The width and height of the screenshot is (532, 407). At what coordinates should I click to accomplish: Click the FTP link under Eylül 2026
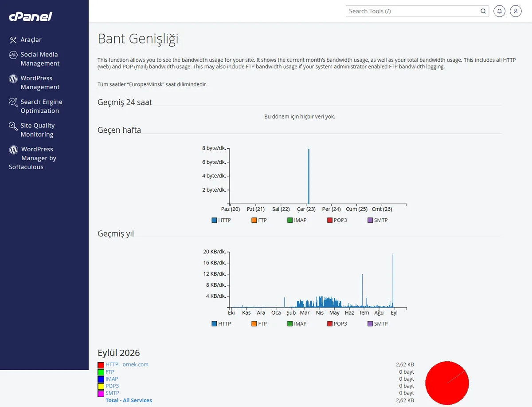[110, 372]
